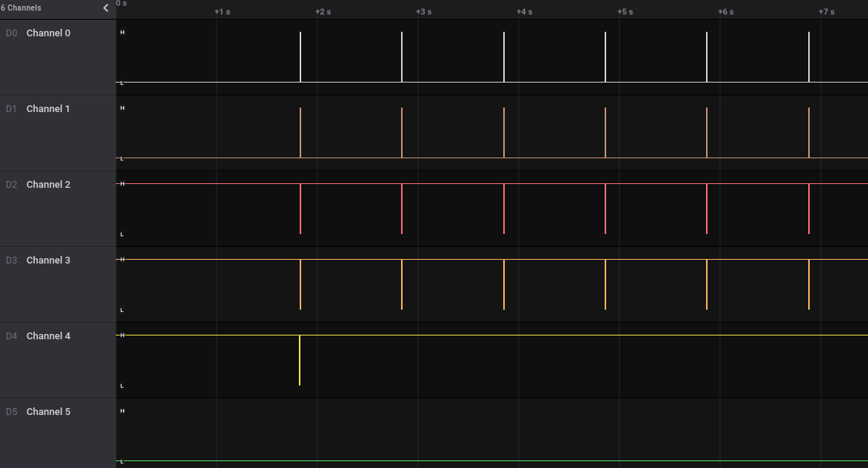Click the green low trace on Channel 5
The height and width of the screenshot is (468, 868).
point(492,460)
